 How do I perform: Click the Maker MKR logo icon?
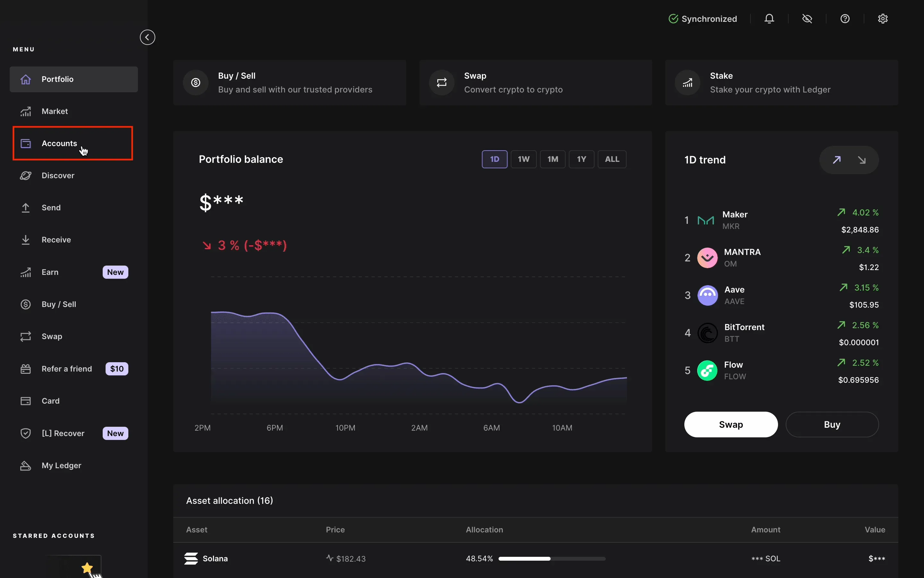(706, 220)
